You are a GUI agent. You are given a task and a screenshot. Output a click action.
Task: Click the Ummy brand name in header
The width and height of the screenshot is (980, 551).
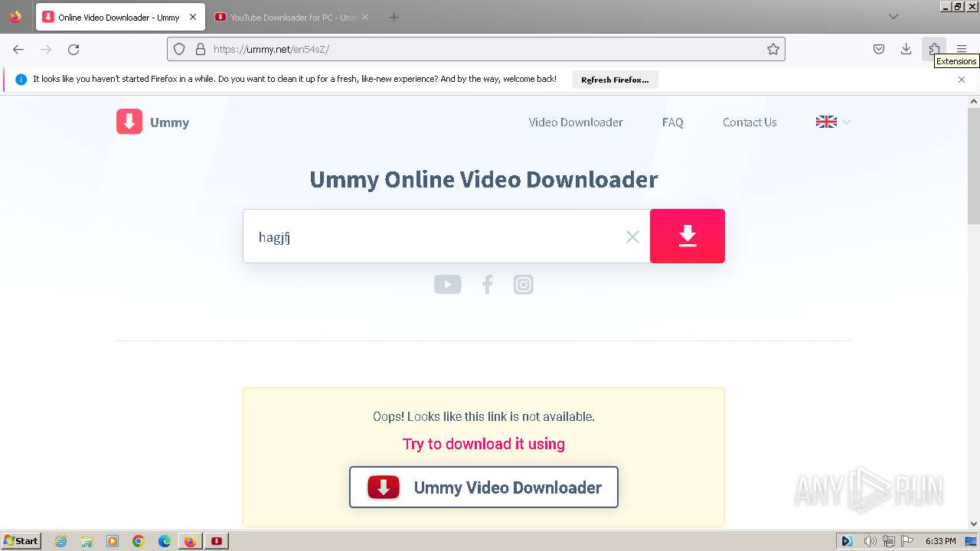[170, 122]
